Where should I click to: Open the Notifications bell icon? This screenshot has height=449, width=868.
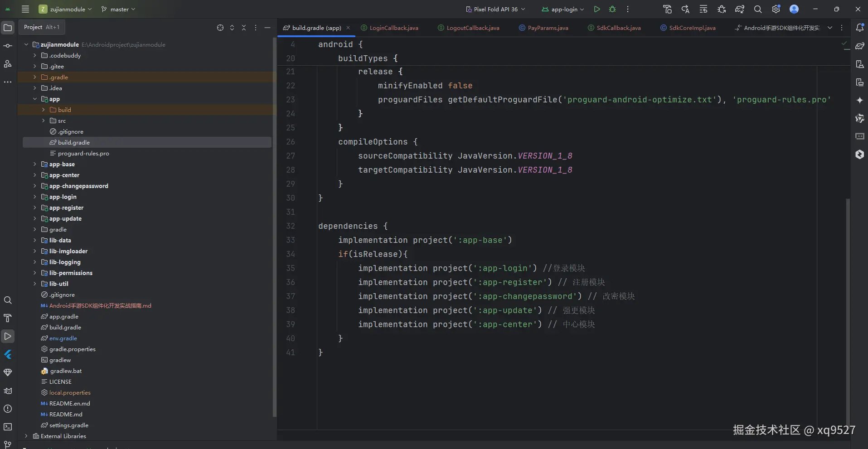[859, 28]
